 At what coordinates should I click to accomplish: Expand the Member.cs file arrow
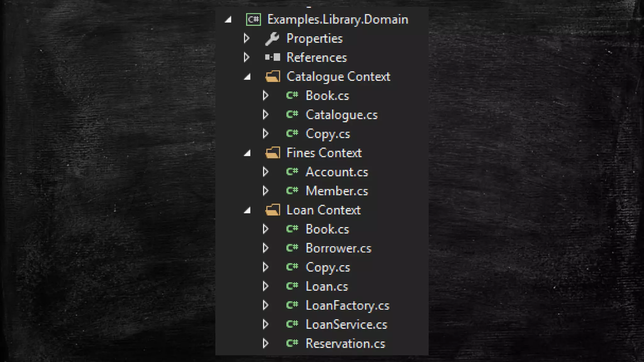click(266, 191)
